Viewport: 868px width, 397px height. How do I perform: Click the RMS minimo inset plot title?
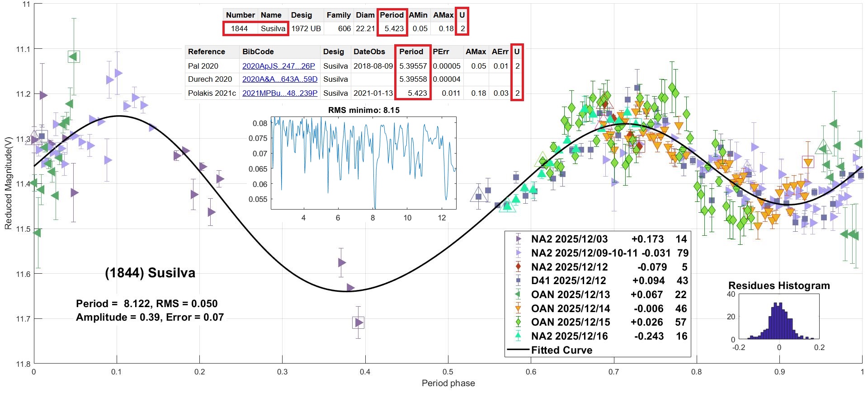[x=363, y=110]
